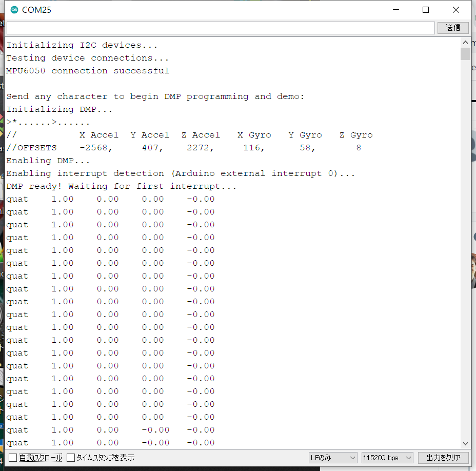Click the "DMP ready! Waiting for first interrupt" line
The height and width of the screenshot is (471, 476).
pyautogui.click(x=121, y=186)
